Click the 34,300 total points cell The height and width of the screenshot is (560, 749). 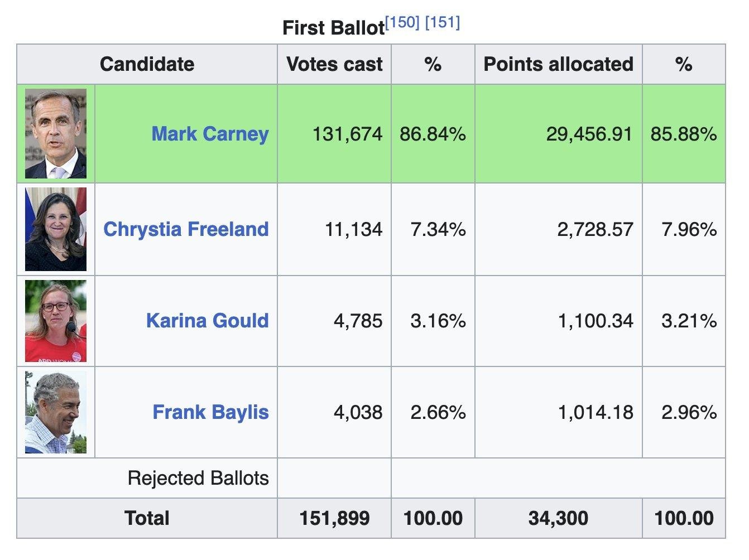[x=558, y=518]
